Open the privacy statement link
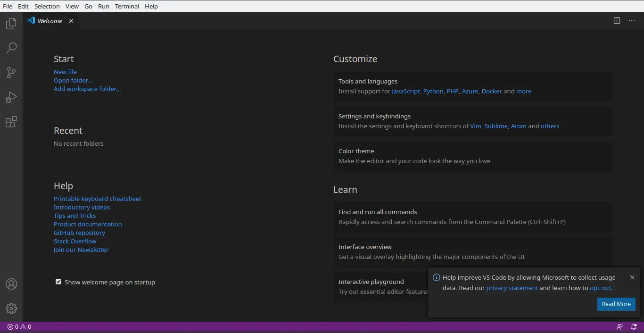644x333 pixels. point(512,288)
